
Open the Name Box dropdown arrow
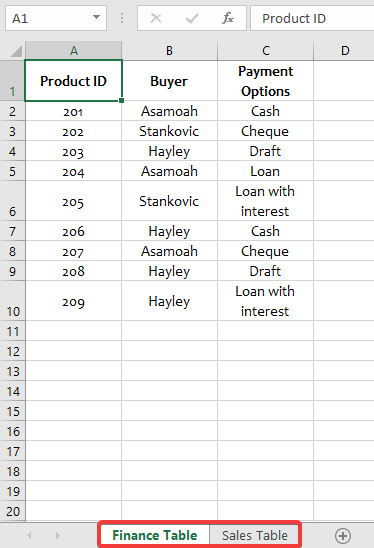[x=96, y=17]
